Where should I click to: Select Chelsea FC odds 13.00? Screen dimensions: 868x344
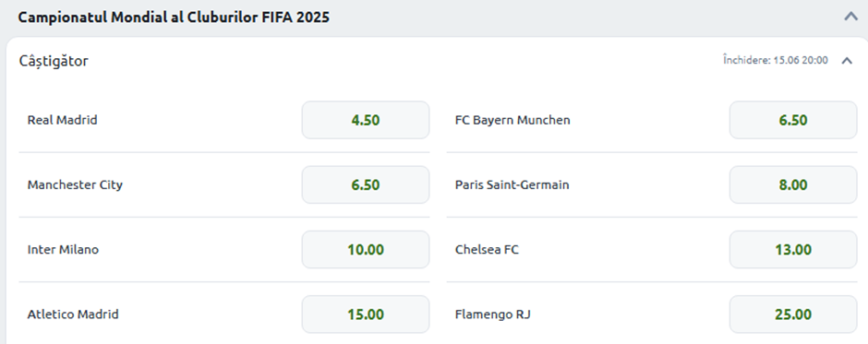pyautogui.click(x=792, y=249)
